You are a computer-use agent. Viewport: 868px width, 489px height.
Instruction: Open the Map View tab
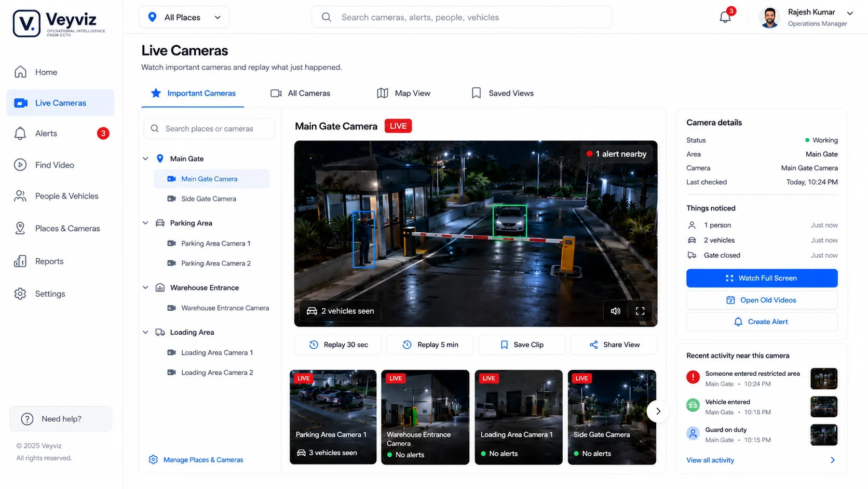pos(403,93)
